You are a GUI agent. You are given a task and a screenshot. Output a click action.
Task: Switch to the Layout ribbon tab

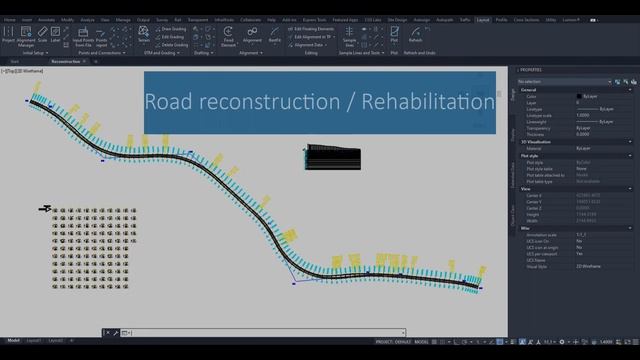pos(483,20)
